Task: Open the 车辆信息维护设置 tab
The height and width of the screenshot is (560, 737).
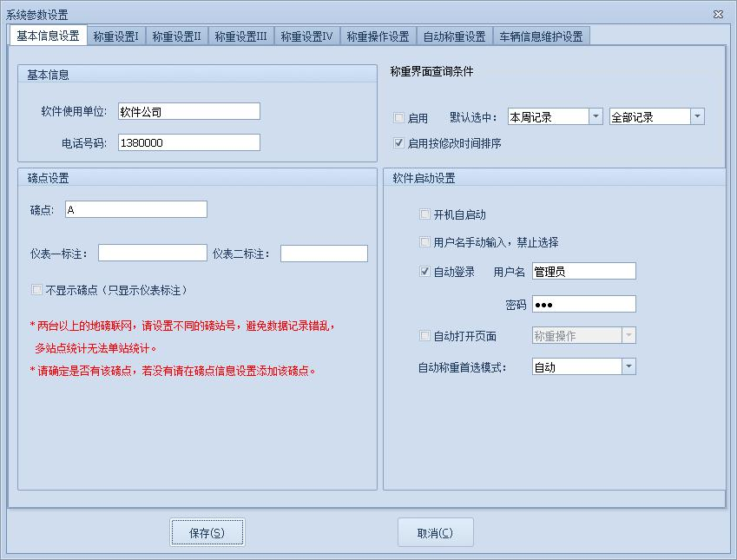Action: point(541,36)
